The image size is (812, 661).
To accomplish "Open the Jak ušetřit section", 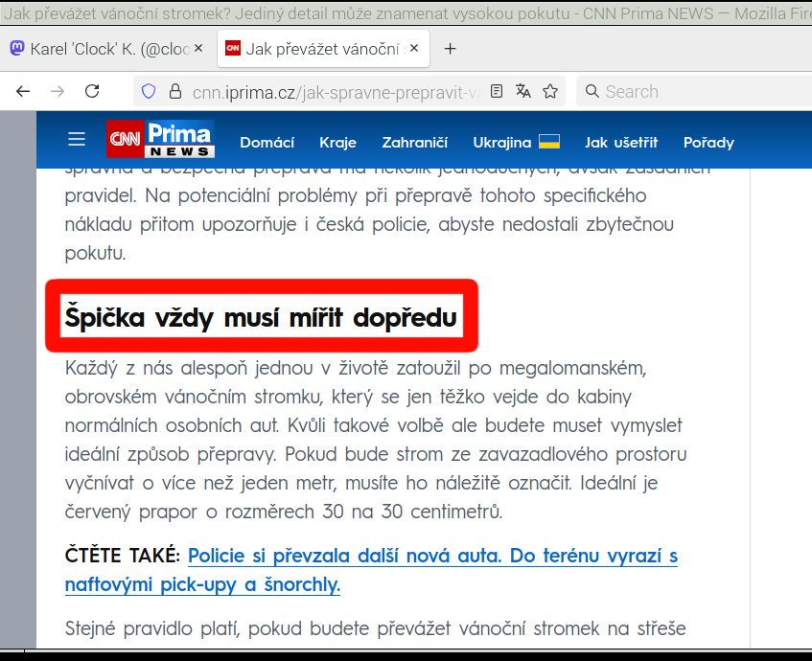I will click(621, 143).
